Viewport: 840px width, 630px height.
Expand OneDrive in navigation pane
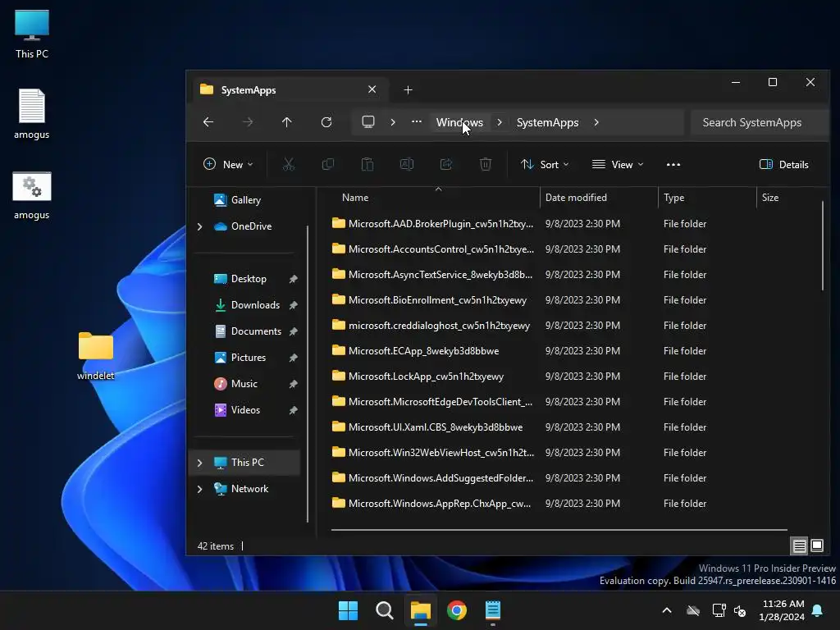click(200, 226)
